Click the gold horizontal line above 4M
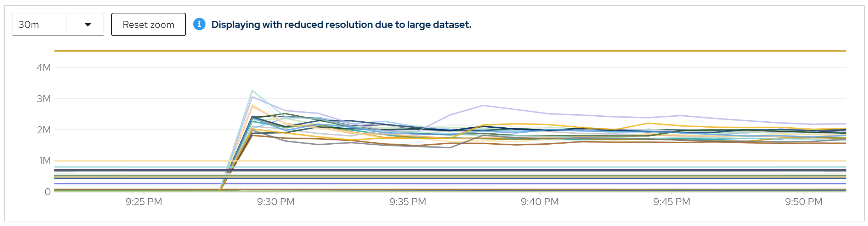Image resolution: width=868 pixels, height=226 pixels. tap(450, 51)
